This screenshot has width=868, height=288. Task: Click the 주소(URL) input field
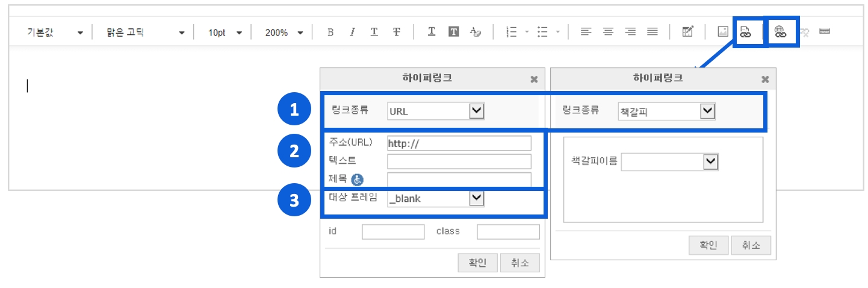459,143
